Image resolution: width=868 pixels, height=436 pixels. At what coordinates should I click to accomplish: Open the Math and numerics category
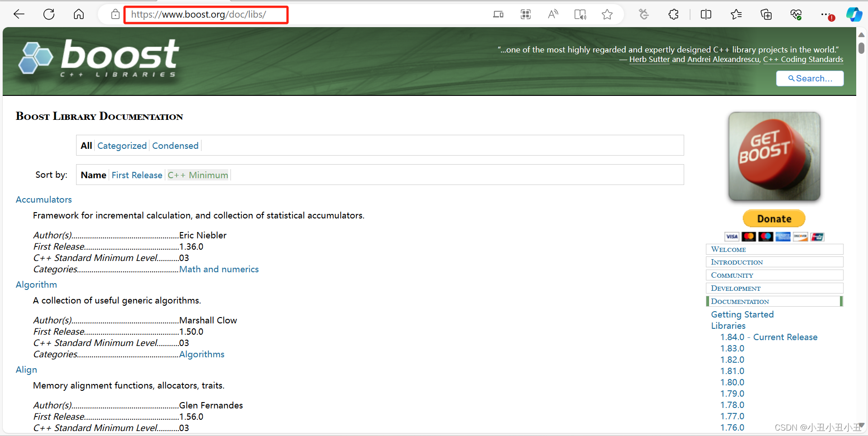(x=219, y=269)
